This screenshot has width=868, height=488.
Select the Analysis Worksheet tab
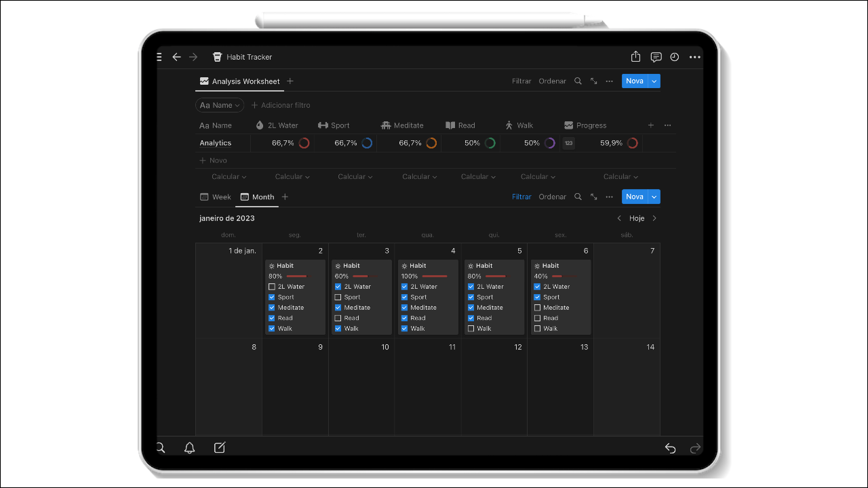[x=239, y=81]
